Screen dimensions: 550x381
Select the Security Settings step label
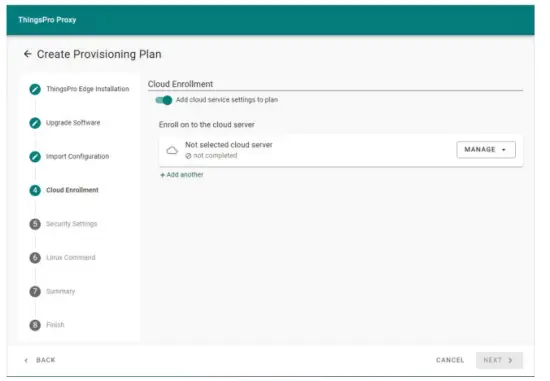click(x=72, y=224)
